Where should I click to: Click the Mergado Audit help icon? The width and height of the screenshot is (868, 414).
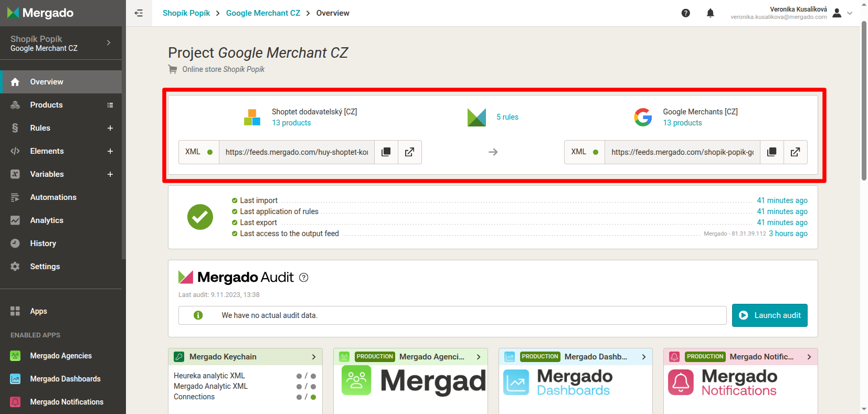(303, 278)
